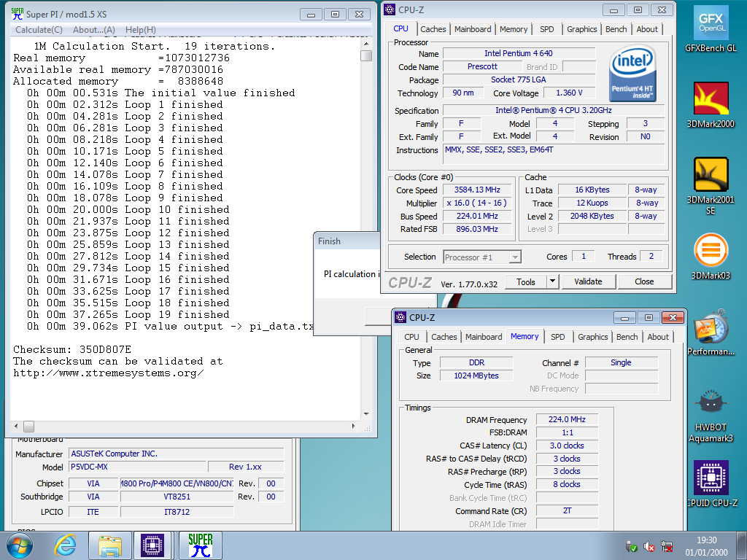The height and width of the screenshot is (560, 747).
Task: Click Super PI vertical scrollbar up arrow
Action: coord(366,44)
